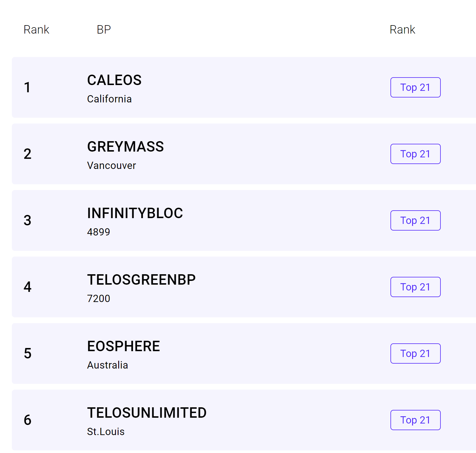Click the left Rank column header

tap(36, 30)
